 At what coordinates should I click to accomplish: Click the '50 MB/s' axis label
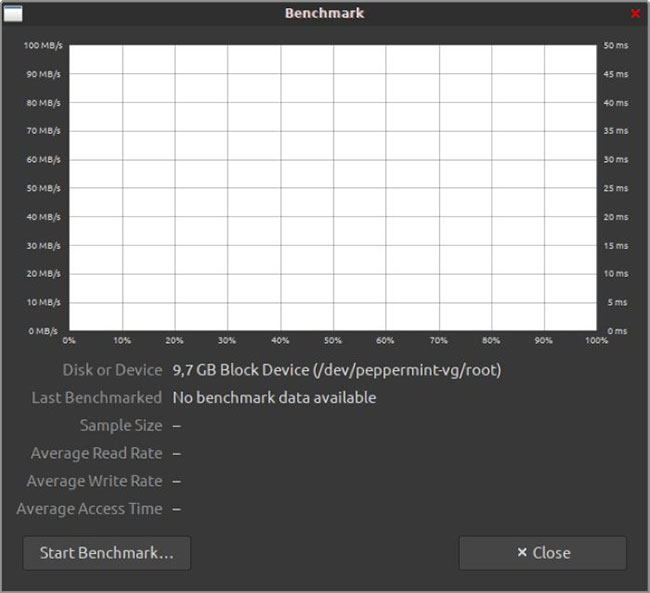pos(44,188)
